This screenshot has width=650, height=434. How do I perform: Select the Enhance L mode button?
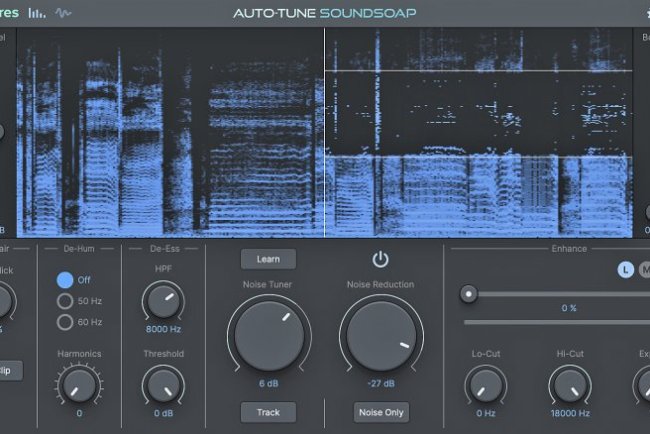626,270
